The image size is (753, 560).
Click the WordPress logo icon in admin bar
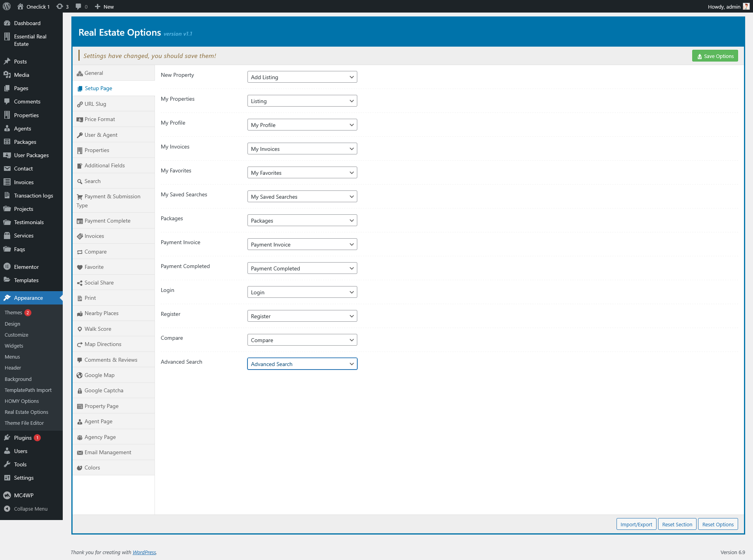tap(7, 7)
